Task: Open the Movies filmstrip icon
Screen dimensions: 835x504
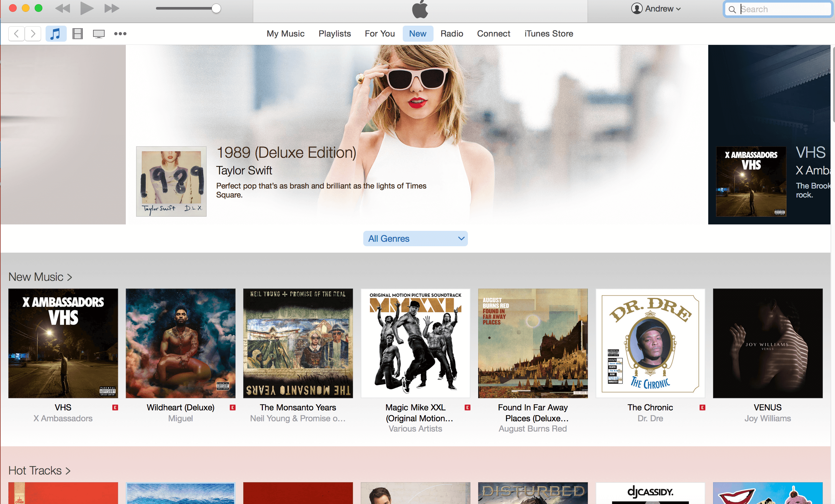Action: (78, 34)
